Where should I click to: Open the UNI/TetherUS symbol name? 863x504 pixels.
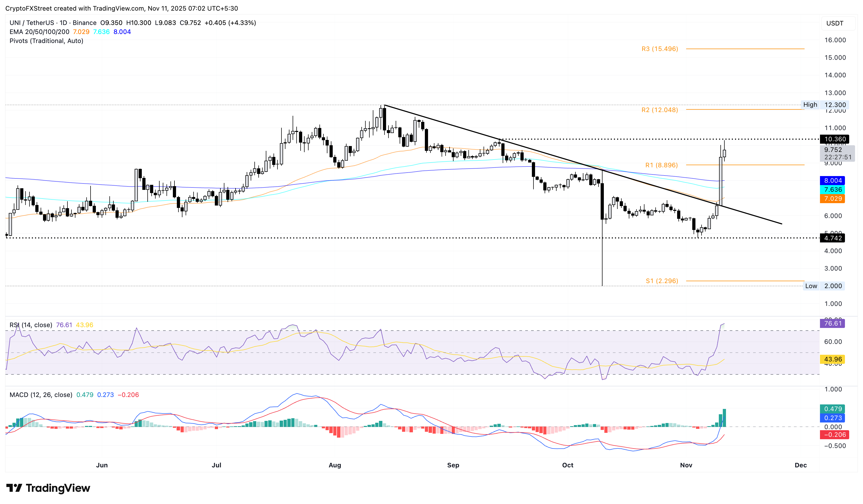point(33,23)
